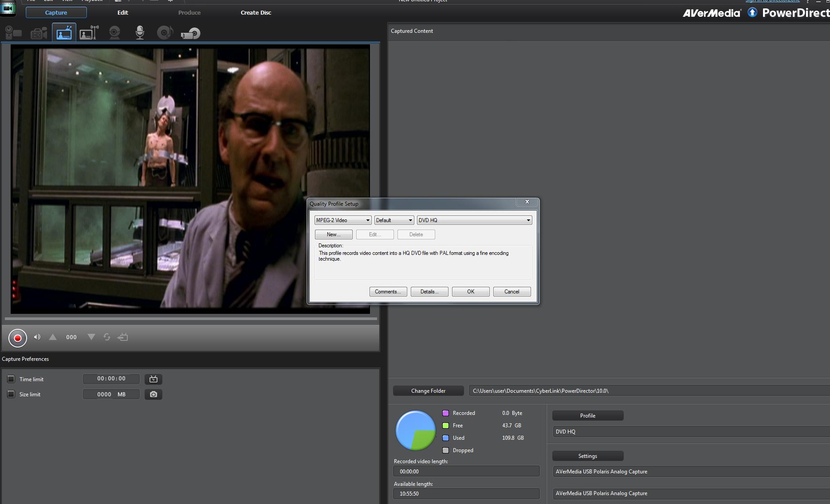Enable the Size limit checkbox
The image size is (830, 504).
tap(11, 394)
